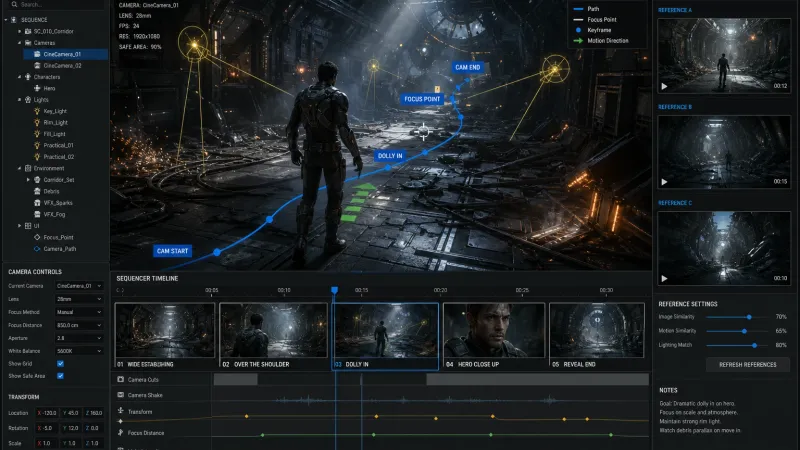Click the CAM START label in viewport
Image resolution: width=800 pixels, height=450 pixels.
pos(172,251)
